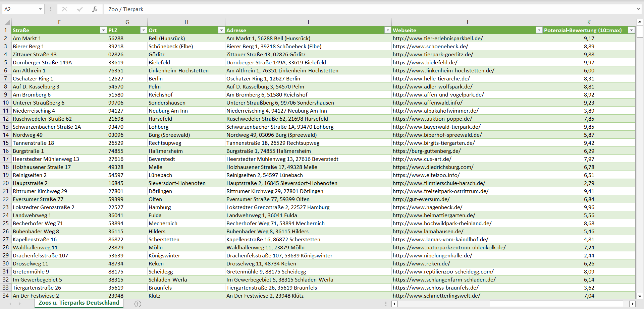Viewport: 644px width, 309px height.
Task: Open link http://www.tier-erlebnisparkbell.de/
Action: pyautogui.click(x=438, y=38)
